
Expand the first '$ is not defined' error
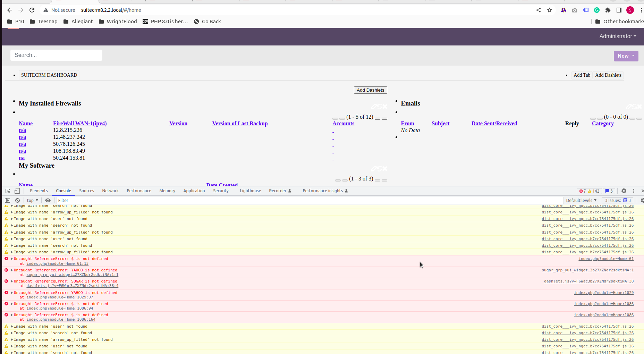12,259
